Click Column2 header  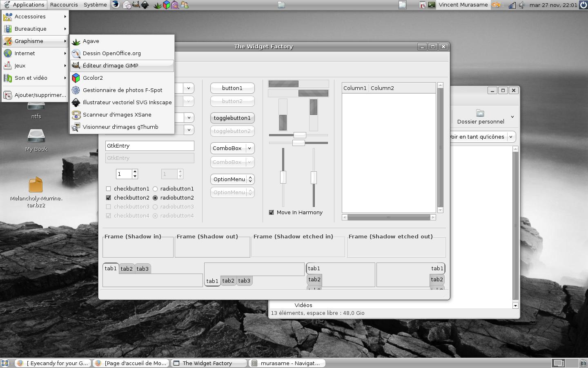point(402,88)
